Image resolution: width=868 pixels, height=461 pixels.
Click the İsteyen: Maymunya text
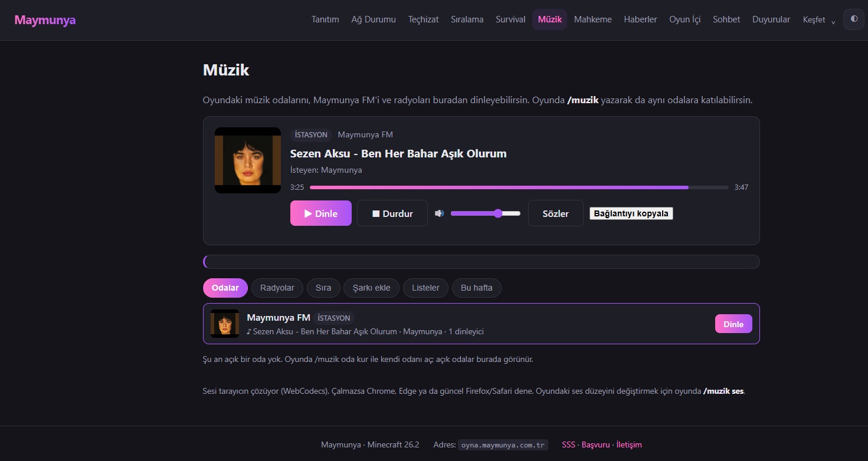[326, 170]
